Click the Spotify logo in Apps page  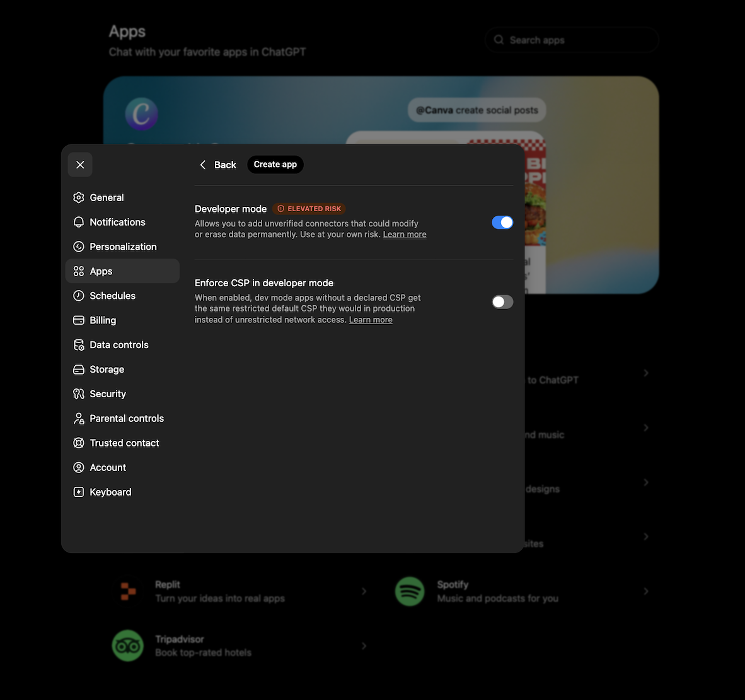(x=410, y=591)
